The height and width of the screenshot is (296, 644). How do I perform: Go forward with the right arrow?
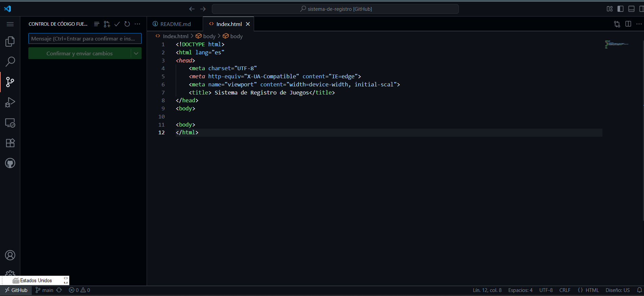[x=203, y=9]
